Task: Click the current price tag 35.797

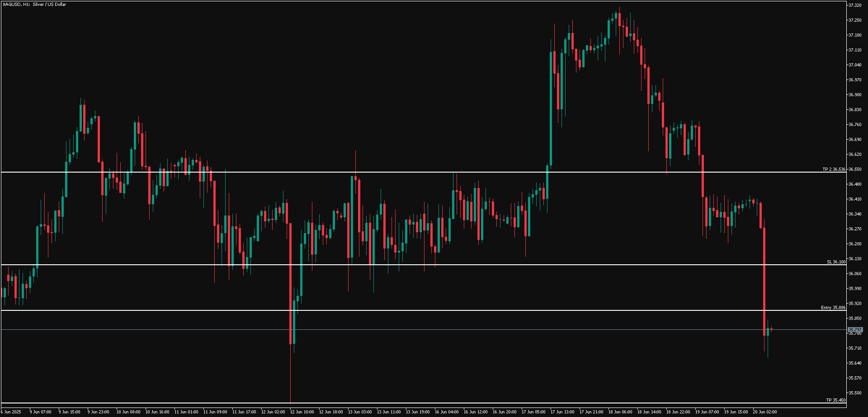Action: point(855,330)
